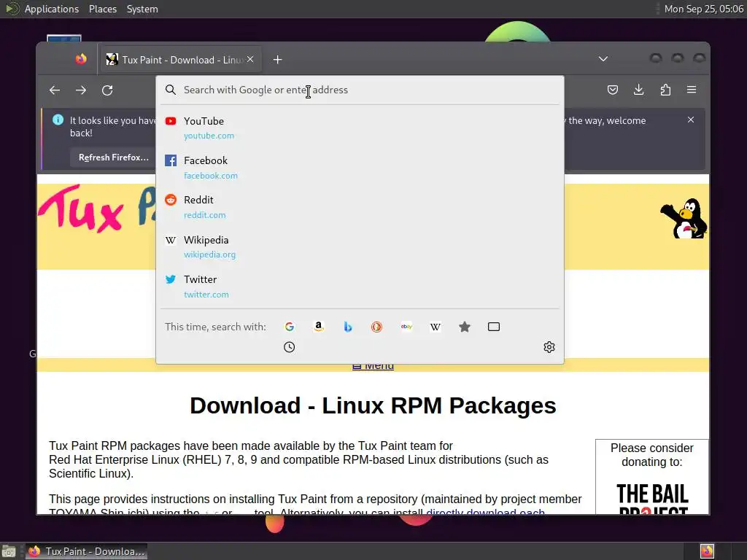Click info icon in notification bar
The image size is (747, 560).
(x=58, y=120)
